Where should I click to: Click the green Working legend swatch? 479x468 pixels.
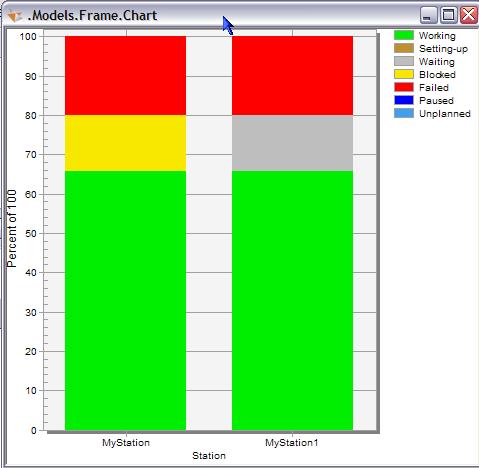point(404,35)
